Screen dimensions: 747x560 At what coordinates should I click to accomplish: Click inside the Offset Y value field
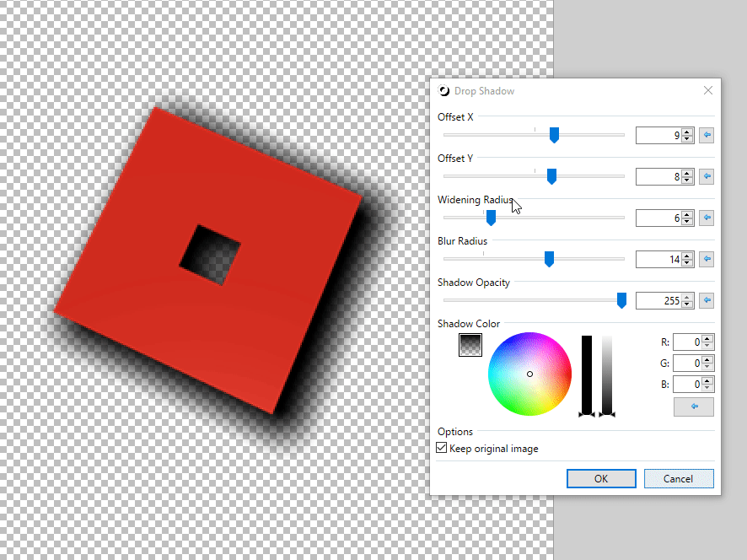(x=662, y=176)
